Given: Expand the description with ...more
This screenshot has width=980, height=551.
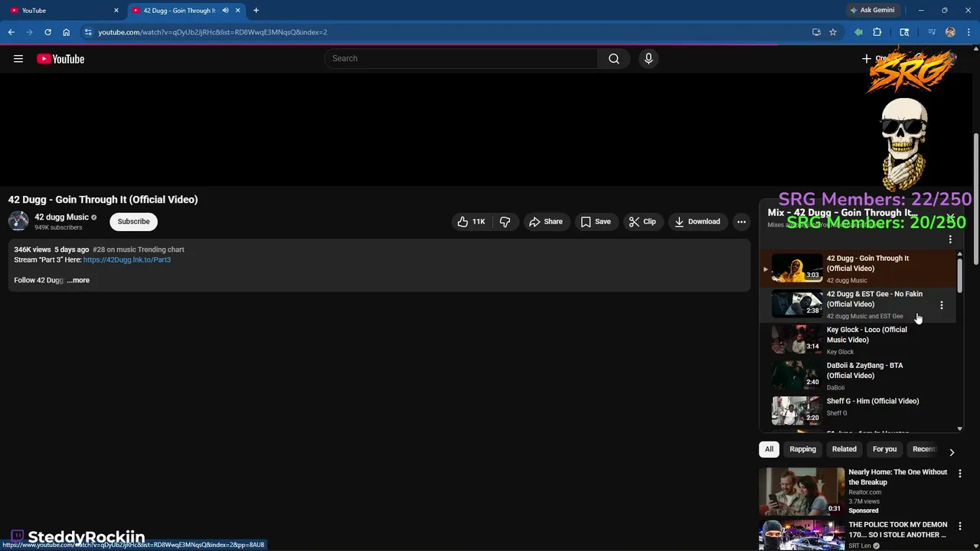Looking at the screenshot, I should [x=78, y=280].
